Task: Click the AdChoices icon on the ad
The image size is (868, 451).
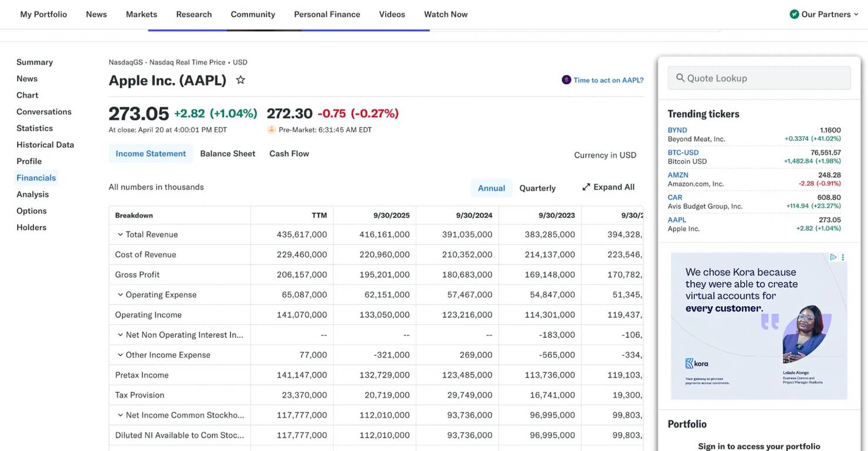Action: coord(833,257)
